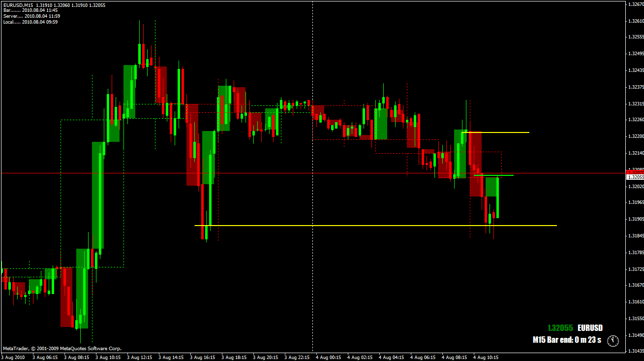Screen dimensions: 644x361
Task: Click the green 1.32055 price readout
Action: [x=560, y=328]
